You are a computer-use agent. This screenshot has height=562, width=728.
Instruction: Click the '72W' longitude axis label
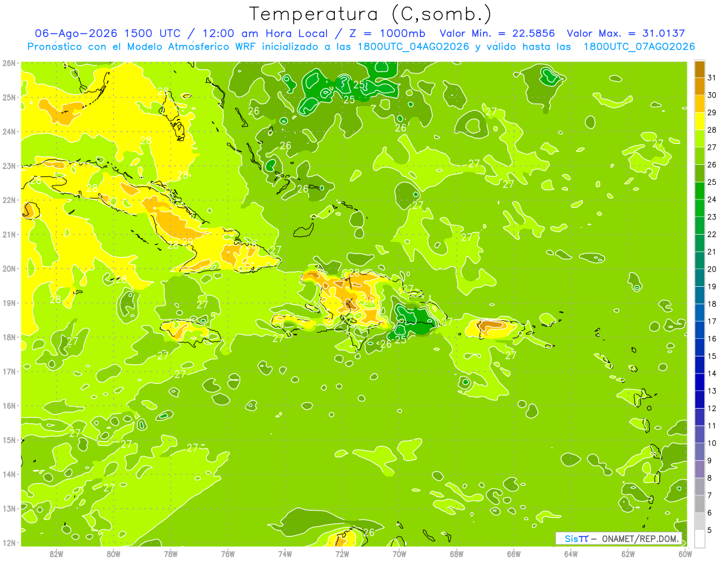342,554
